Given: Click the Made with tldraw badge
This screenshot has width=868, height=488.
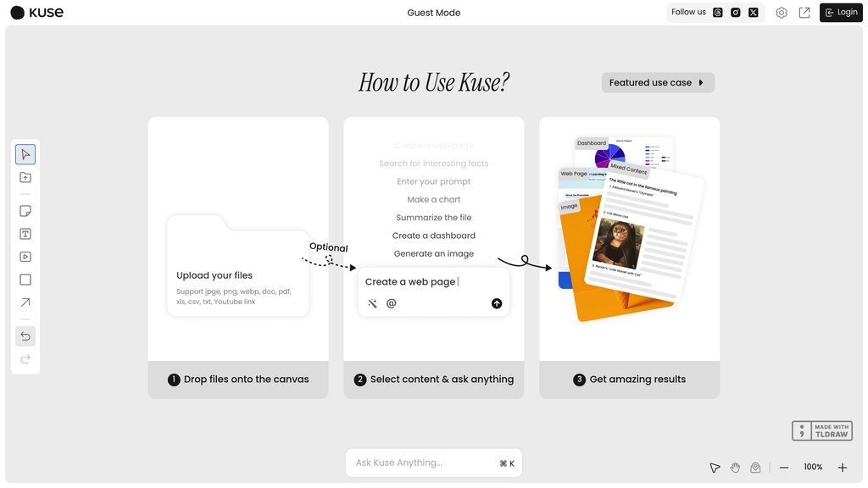Looking at the screenshot, I should [821, 431].
